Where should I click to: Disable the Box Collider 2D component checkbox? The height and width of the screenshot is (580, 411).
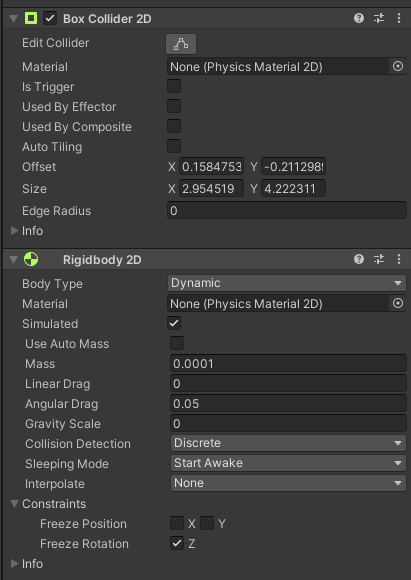pyautogui.click(x=50, y=18)
